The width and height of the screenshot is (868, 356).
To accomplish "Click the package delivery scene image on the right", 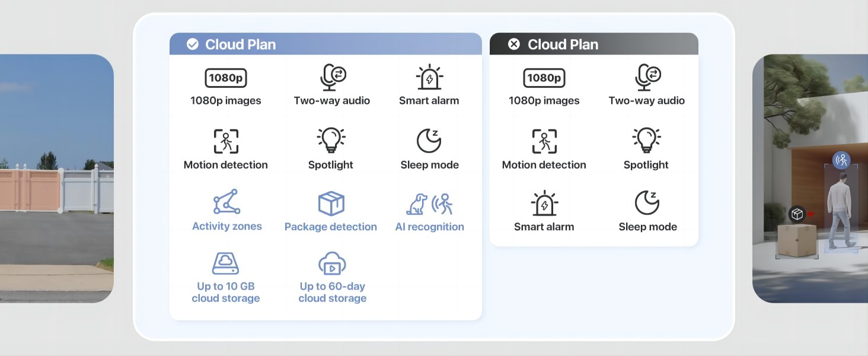I will tap(810, 178).
